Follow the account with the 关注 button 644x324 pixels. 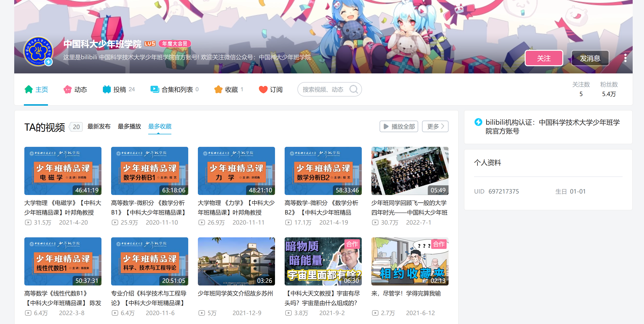544,58
